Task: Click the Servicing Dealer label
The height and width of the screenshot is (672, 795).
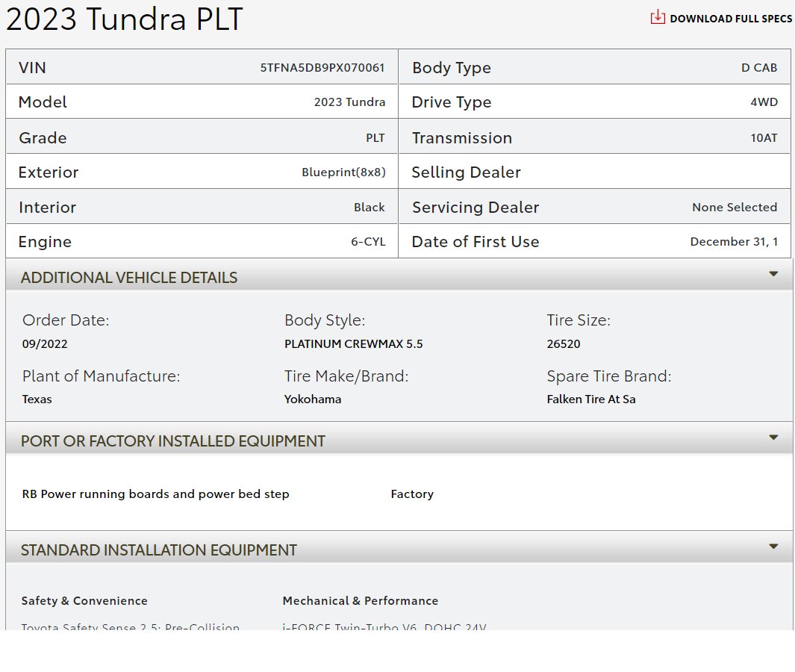Action: 476,208
